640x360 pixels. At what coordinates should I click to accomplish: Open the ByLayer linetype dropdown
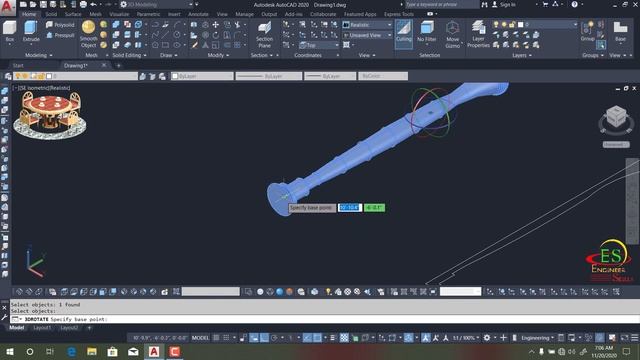click(269, 76)
